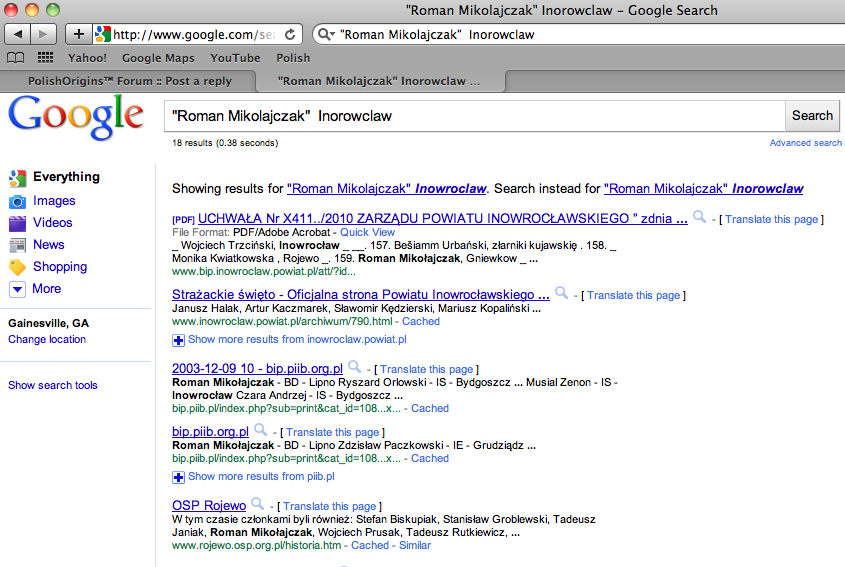
Task: Select the Shopping tag icon
Action: pyautogui.click(x=17, y=267)
